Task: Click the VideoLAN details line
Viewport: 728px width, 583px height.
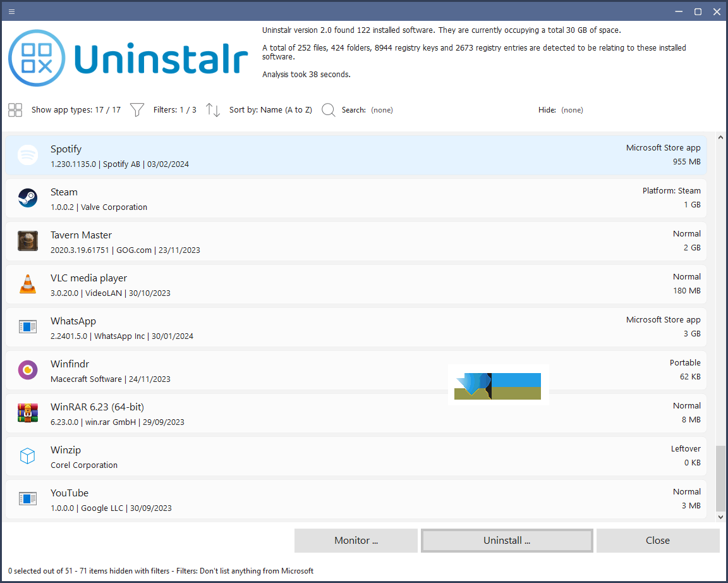Action: coord(111,293)
